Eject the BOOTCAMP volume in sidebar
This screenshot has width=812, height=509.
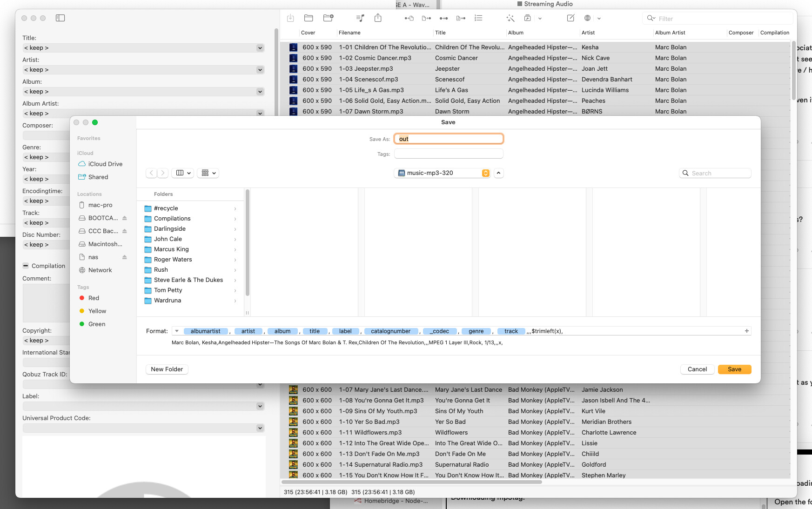click(125, 218)
